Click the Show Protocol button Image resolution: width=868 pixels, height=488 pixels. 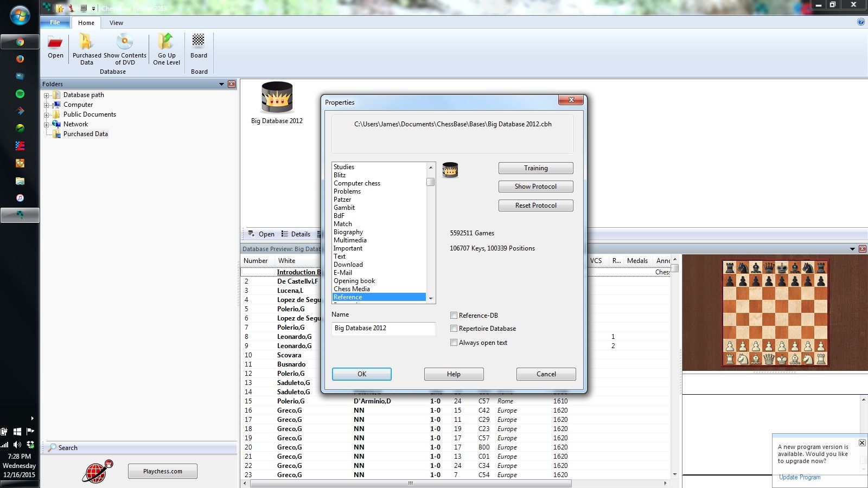[536, 187]
